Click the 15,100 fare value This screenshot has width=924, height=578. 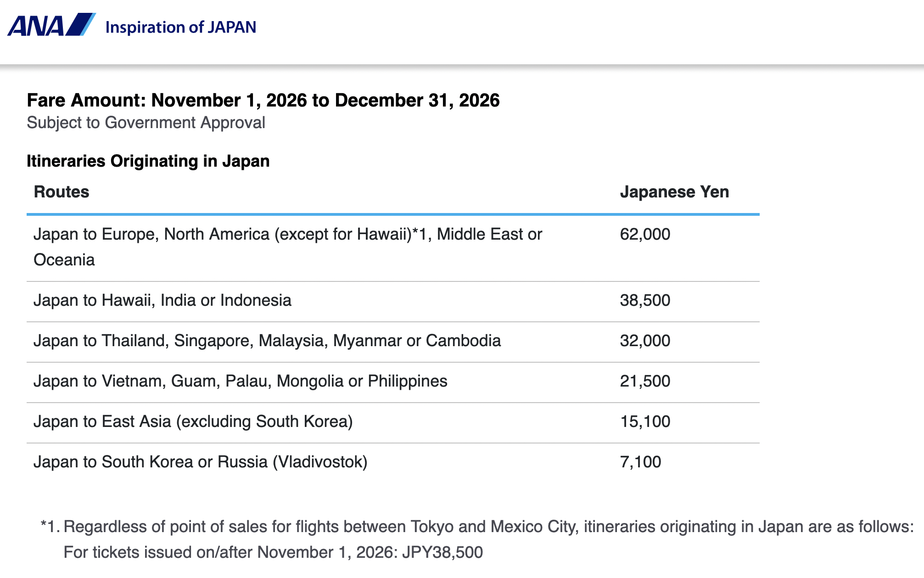(x=645, y=421)
